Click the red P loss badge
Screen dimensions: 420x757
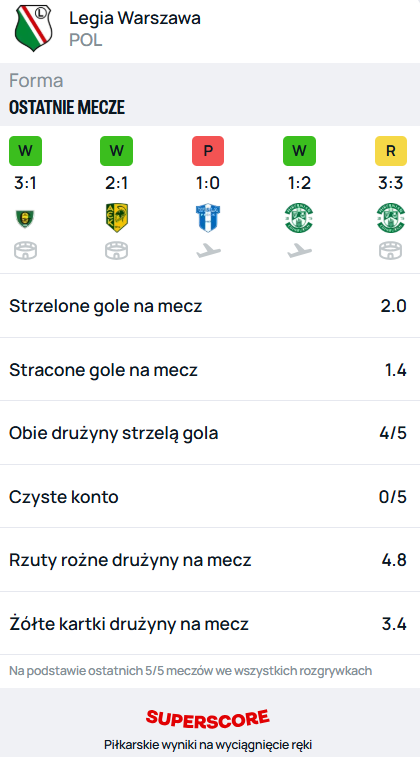click(208, 151)
